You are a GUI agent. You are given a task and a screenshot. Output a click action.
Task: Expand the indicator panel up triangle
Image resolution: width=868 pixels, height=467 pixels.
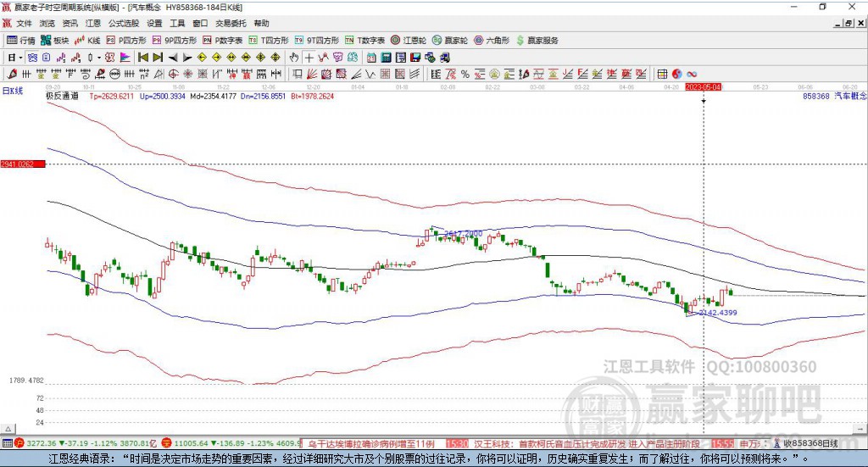pos(8,429)
